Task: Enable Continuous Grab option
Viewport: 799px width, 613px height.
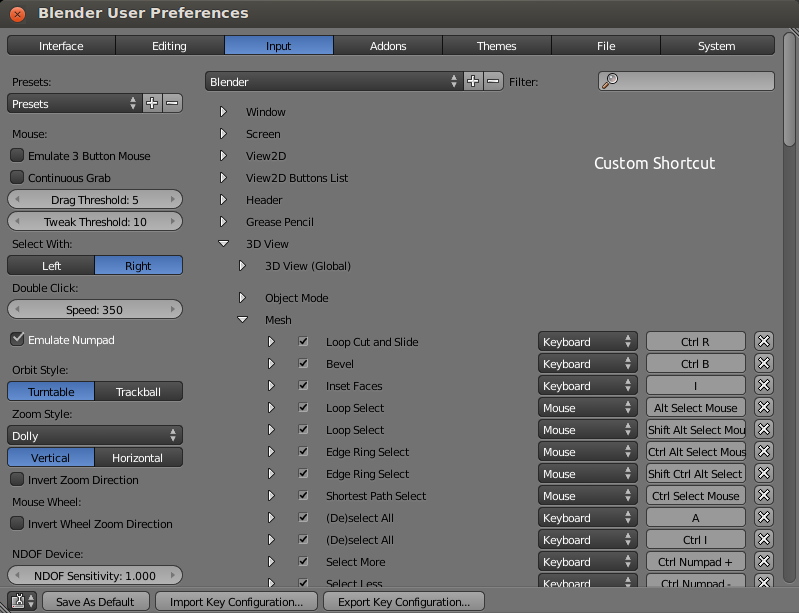Action: click(x=17, y=177)
